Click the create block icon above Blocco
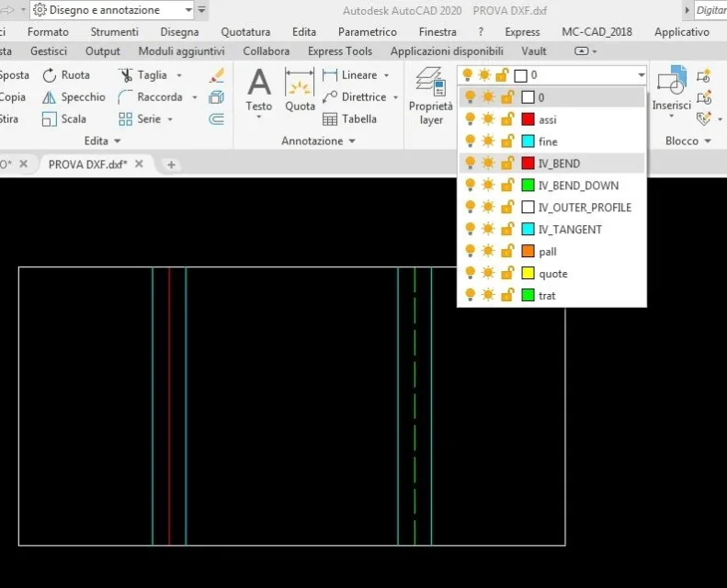Image resolution: width=727 pixels, height=588 pixels. point(704,75)
